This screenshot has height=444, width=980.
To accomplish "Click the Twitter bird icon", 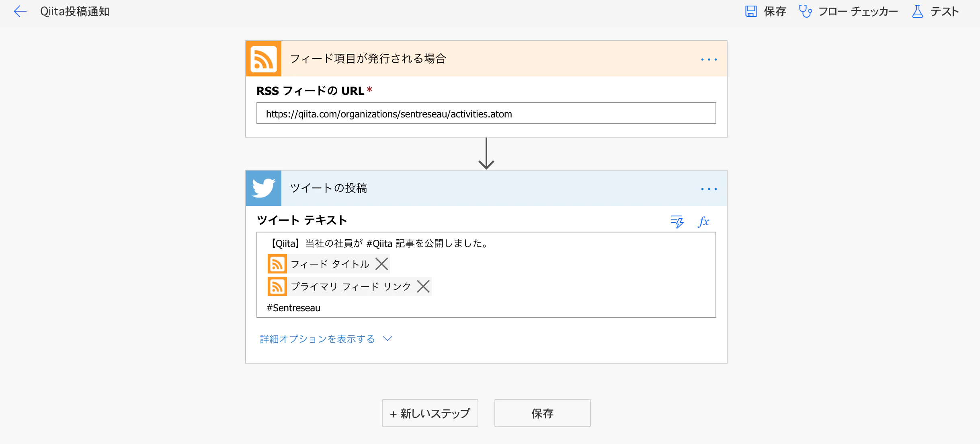I will coord(264,188).
